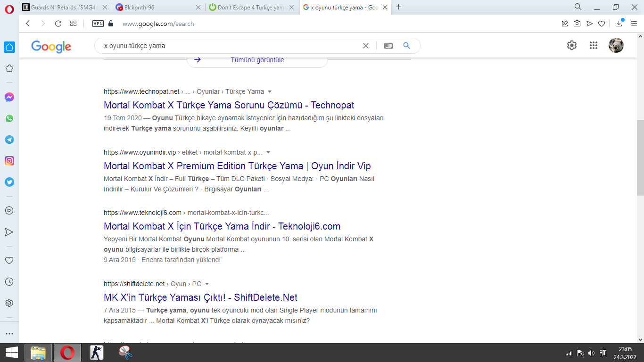Open the sidebar three-dot more menu
The image size is (644, 362).
pyautogui.click(x=9, y=334)
